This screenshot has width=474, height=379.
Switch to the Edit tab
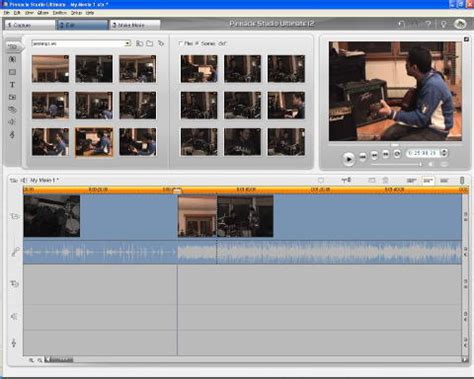pyautogui.click(x=83, y=25)
